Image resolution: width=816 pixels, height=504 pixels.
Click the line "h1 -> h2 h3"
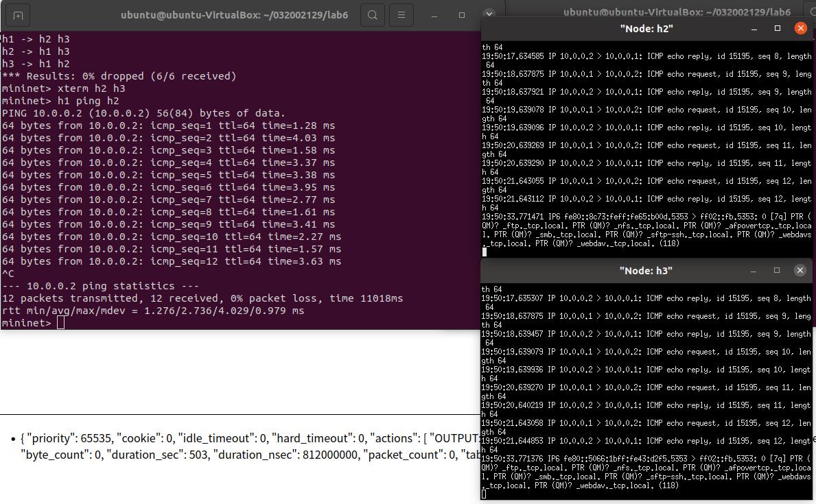point(36,39)
